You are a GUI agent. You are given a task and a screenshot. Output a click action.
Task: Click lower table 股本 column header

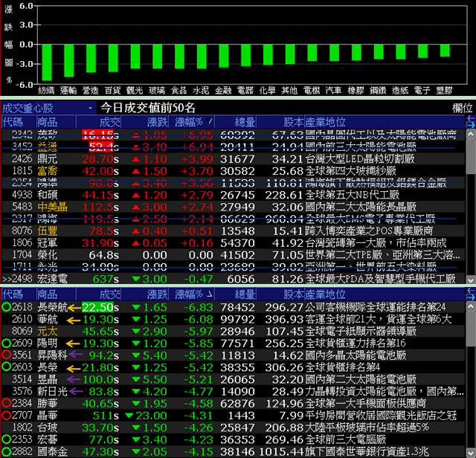coord(280,294)
